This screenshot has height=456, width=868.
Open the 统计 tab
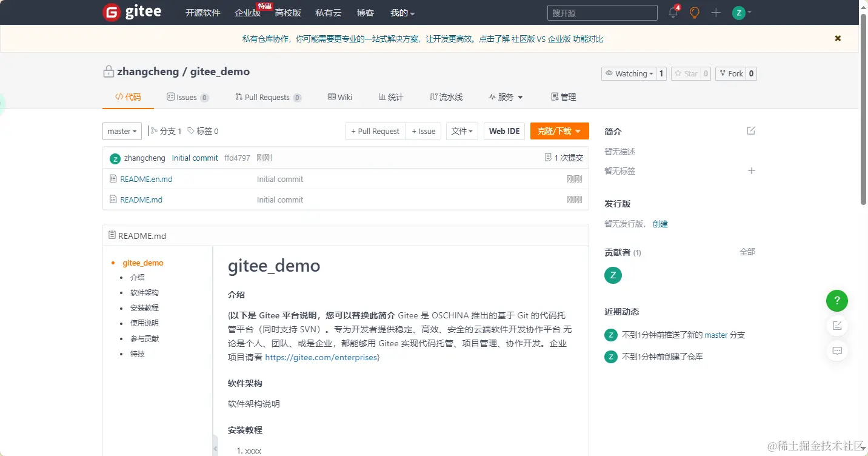391,97
